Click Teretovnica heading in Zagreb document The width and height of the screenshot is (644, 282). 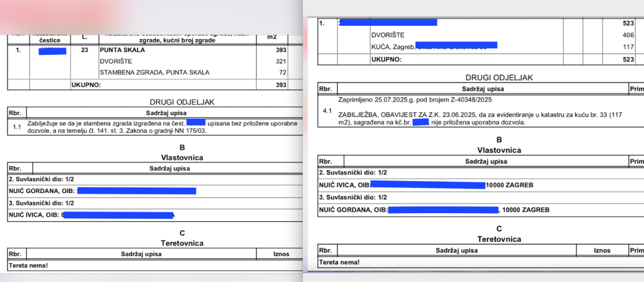pyautogui.click(x=499, y=239)
